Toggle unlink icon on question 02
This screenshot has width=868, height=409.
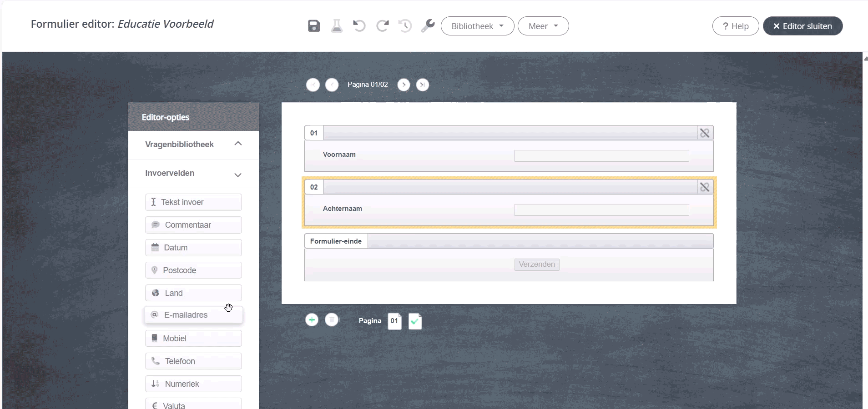click(705, 187)
